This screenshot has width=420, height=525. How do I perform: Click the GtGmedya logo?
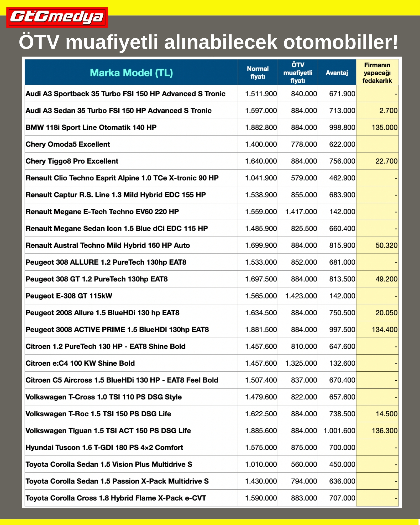click(57, 17)
